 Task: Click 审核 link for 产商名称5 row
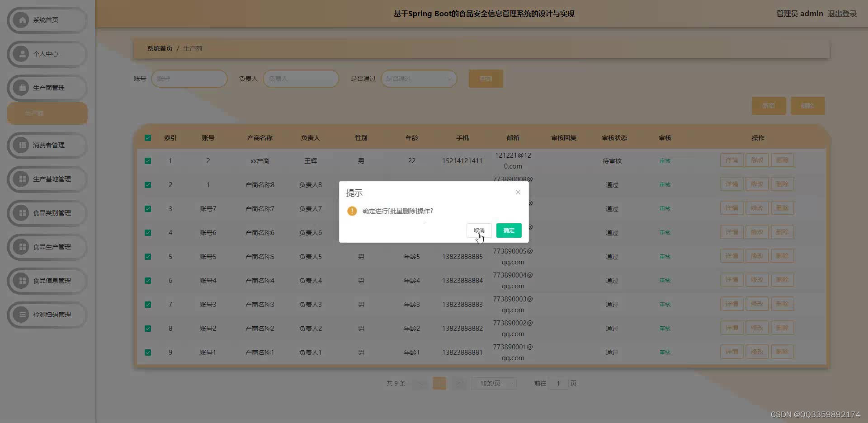tap(665, 257)
